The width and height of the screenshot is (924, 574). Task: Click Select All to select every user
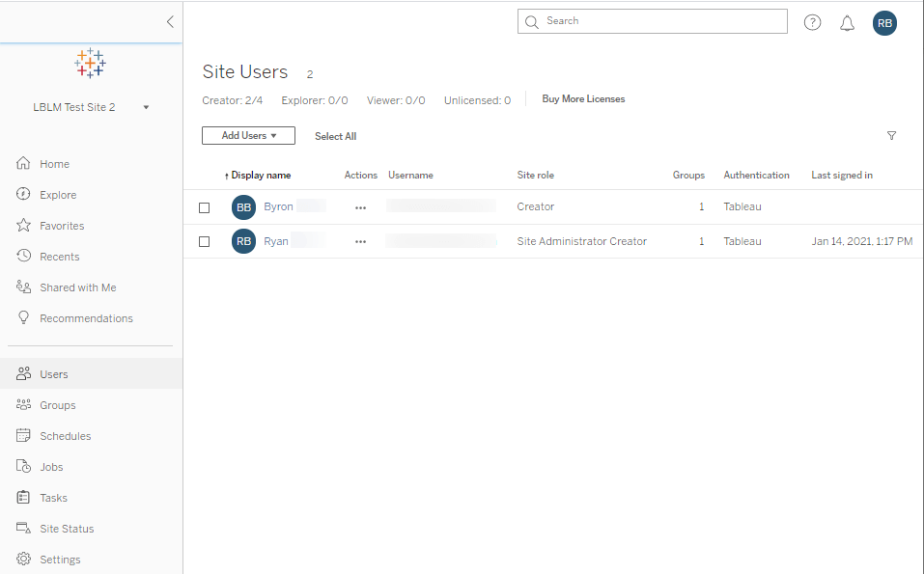[x=335, y=136]
